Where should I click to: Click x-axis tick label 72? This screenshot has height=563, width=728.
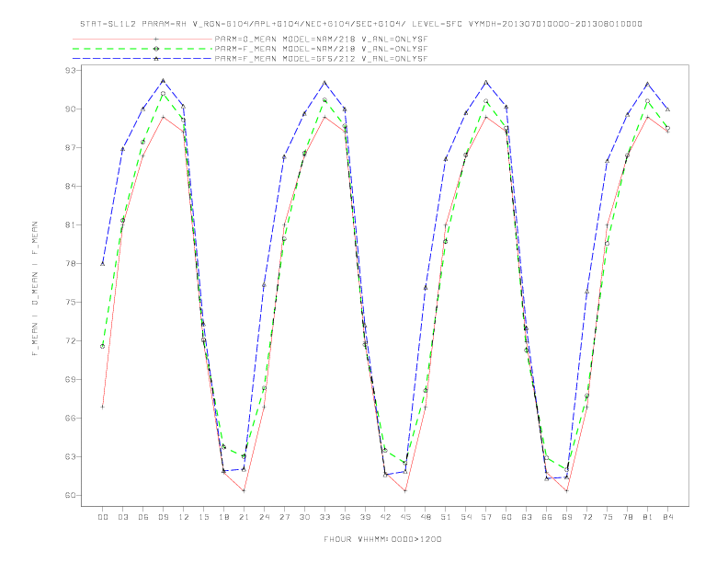pyautogui.click(x=587, y=517)
